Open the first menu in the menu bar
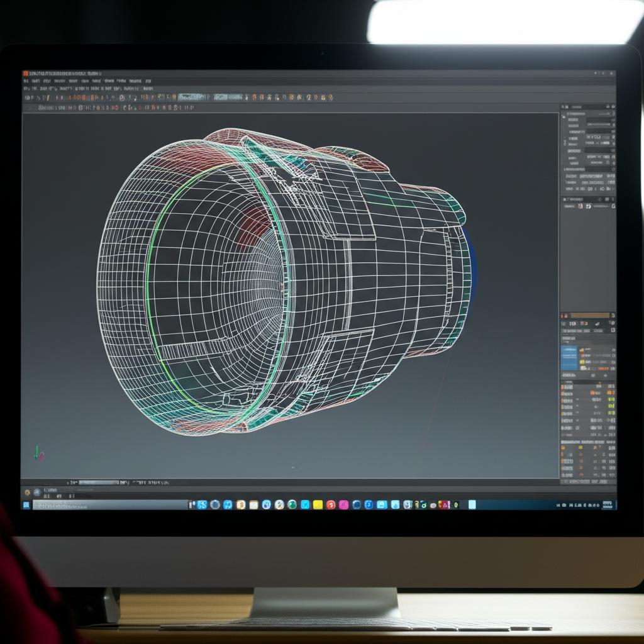644x644 pixels. 26,81
